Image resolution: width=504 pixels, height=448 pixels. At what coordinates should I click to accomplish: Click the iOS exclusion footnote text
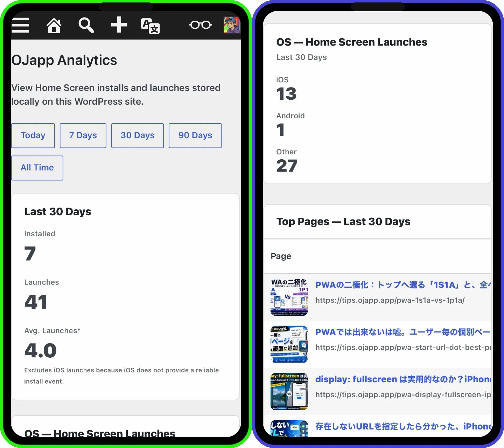click(x=121, y=376)
